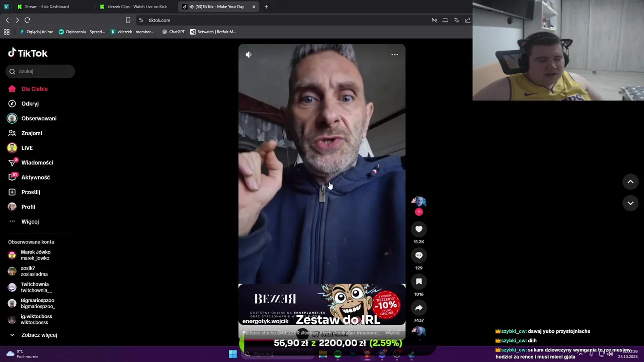Open Spotify from taskbar
This screenshot has height=362, width=644.
point(338,354)
